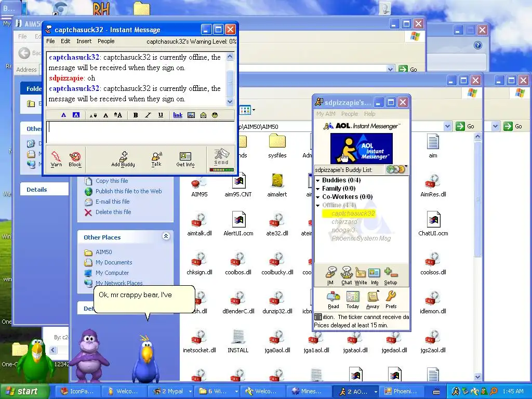The image size is (532, 399).
Task: Toggle bold formatting in the IM toolbar
Action: click(136, 115)
